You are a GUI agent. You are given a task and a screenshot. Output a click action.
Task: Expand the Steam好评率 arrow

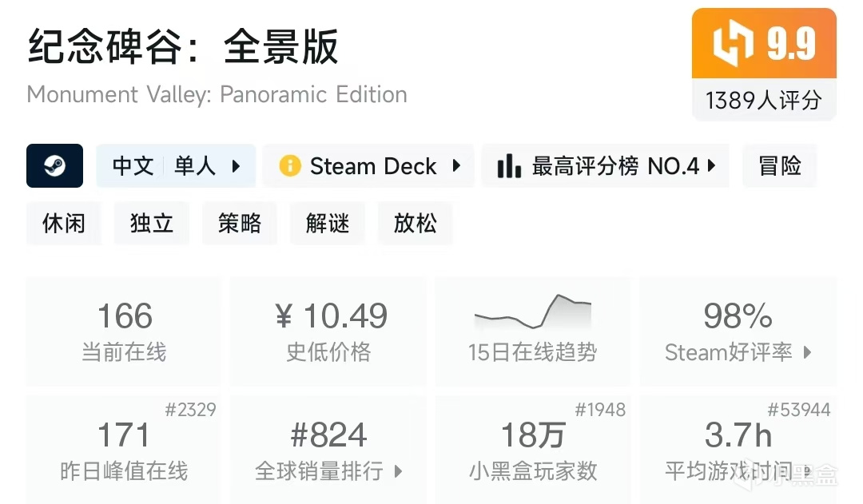click(x=808, y=352)
